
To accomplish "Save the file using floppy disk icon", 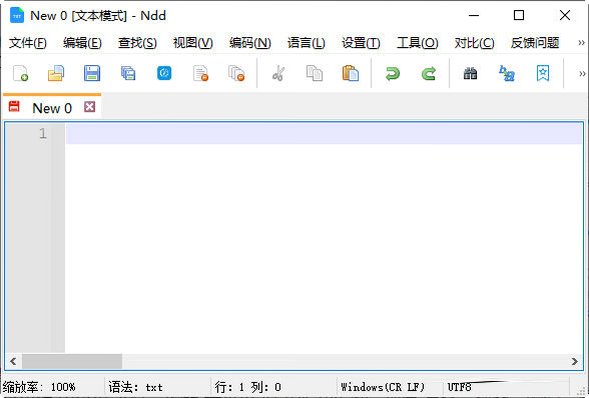I will pyautogui.click(x=92, y=73).
